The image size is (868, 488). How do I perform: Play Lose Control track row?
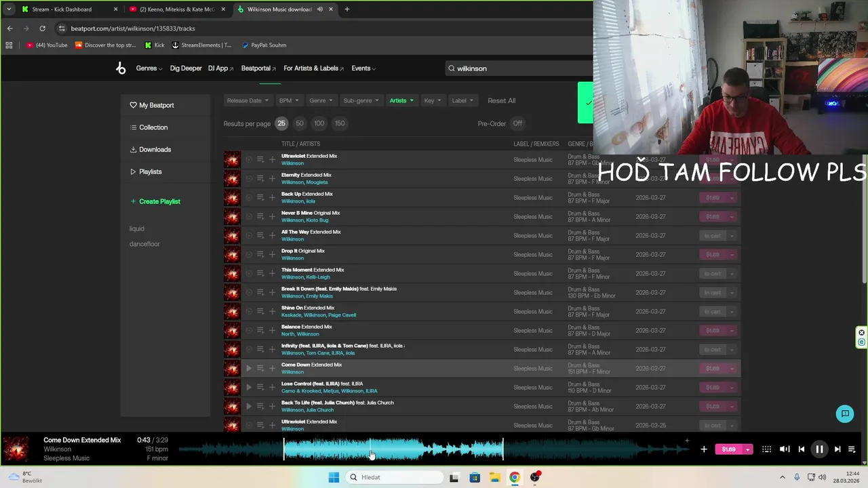tap(248, 387)
